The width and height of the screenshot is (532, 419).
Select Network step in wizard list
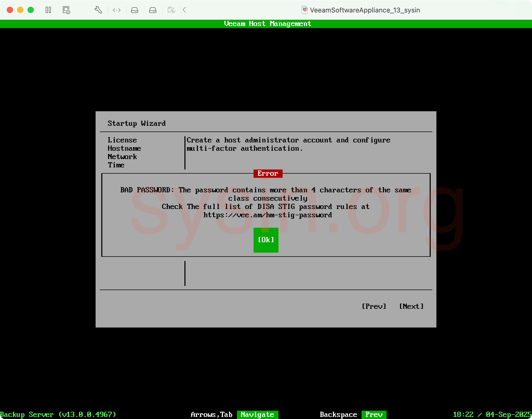click(122, 157)
